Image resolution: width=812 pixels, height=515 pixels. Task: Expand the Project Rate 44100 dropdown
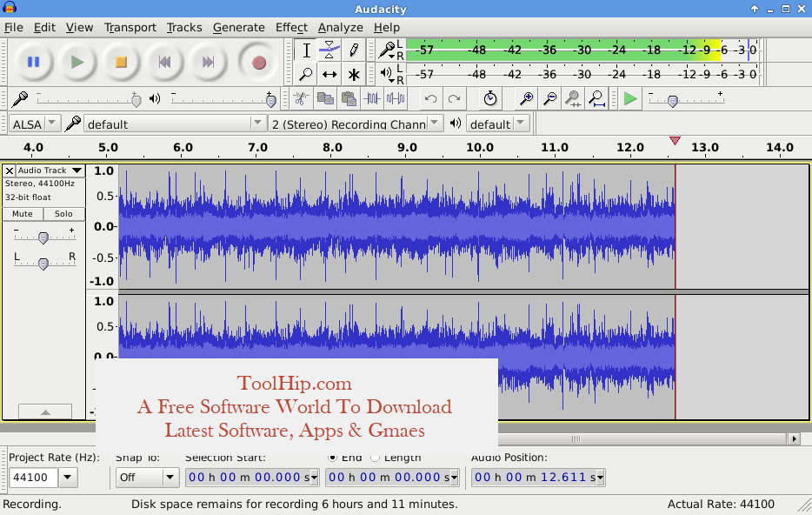(68, 478)
